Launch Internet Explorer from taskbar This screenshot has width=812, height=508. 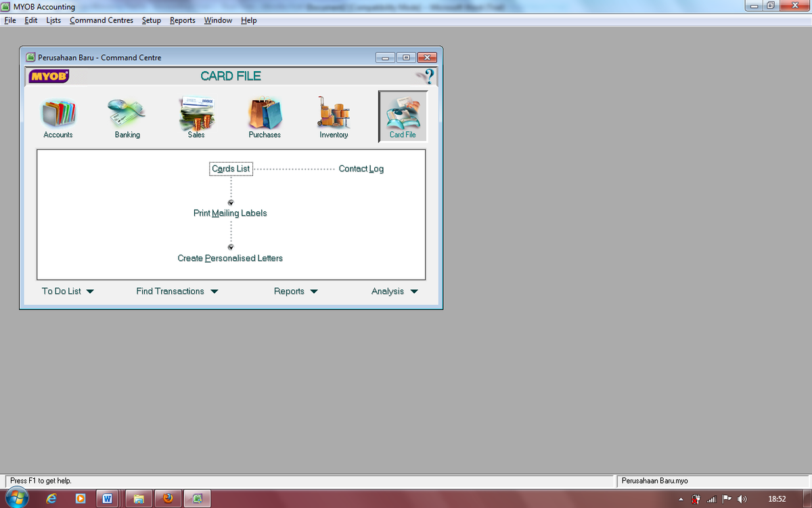pyautogui.click(x=51, y=499)
